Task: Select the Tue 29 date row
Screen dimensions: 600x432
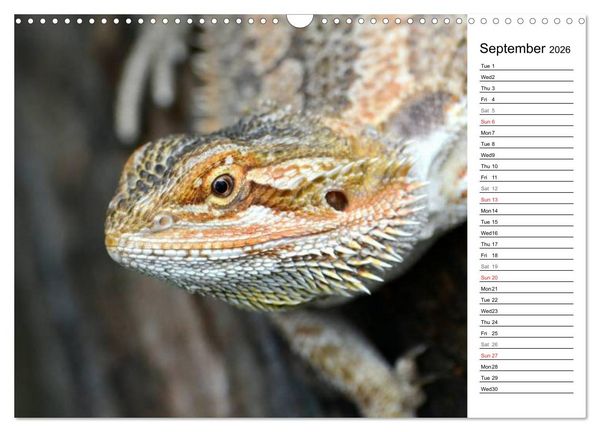Action: (527, 378)
